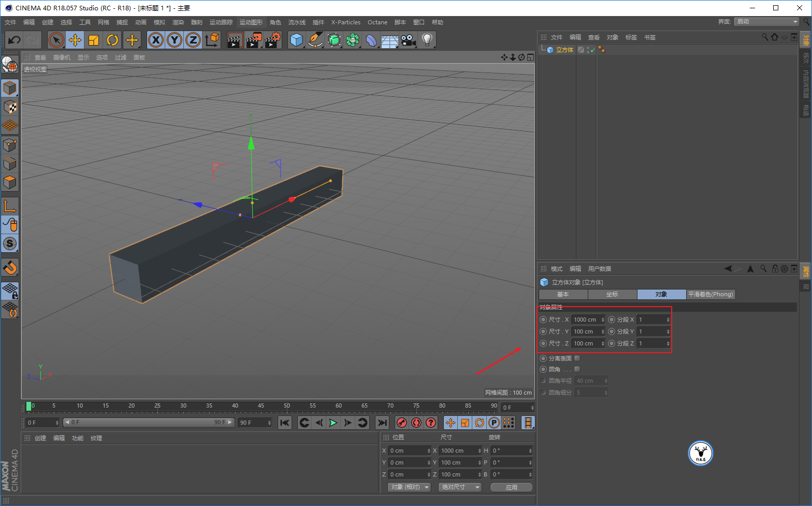812x506 pixels.
Task: Open the 运动图形 menu
Action: click(x=251, y=22)
